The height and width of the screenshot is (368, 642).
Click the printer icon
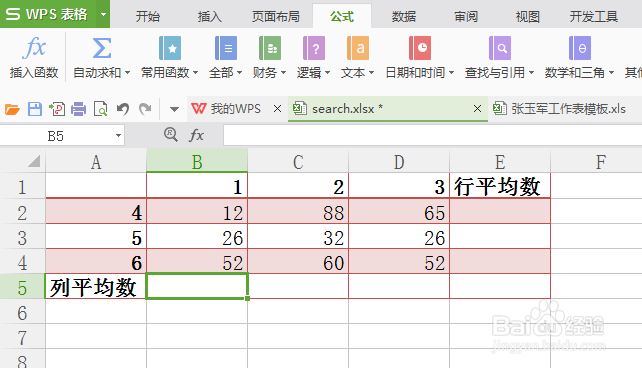click(79, 109)
